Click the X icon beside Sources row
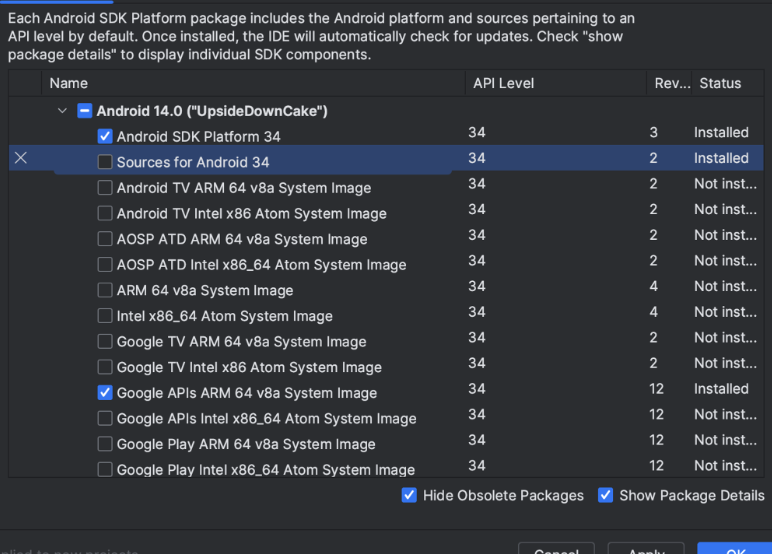Screen dimensions: 772x554 [21, 158]
